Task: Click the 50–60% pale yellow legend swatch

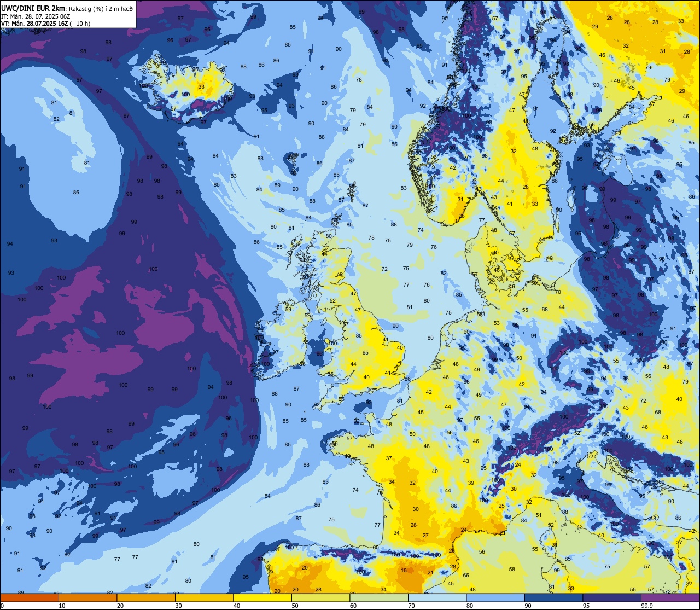Action: coord(320,598)
